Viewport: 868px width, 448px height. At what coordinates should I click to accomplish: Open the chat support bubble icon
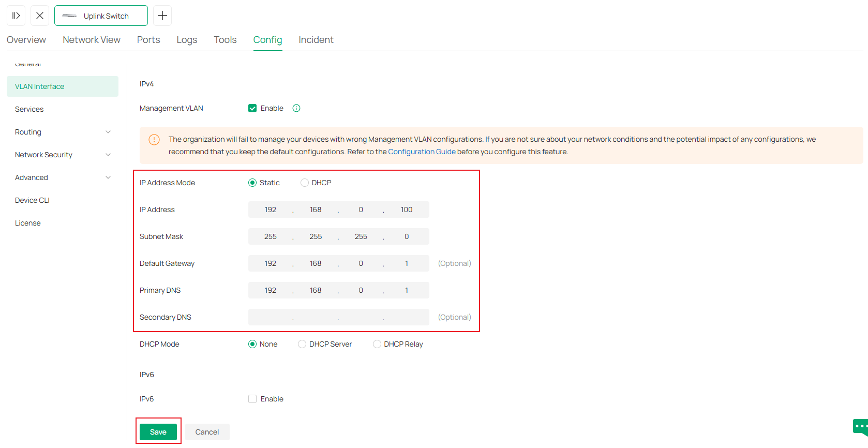click(860, 427)
